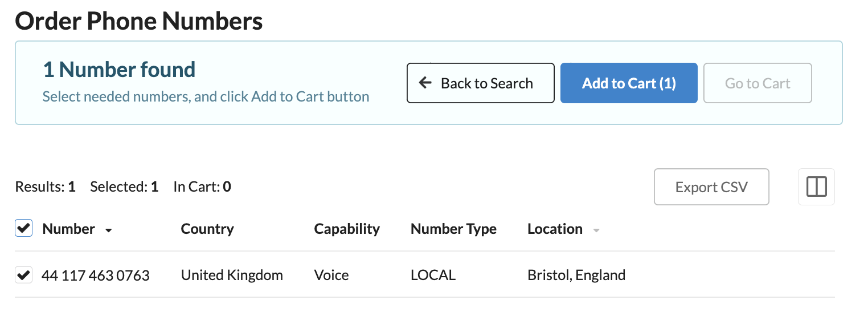Add the selected number to cart
Screen dimensions: 868x316
628,83
